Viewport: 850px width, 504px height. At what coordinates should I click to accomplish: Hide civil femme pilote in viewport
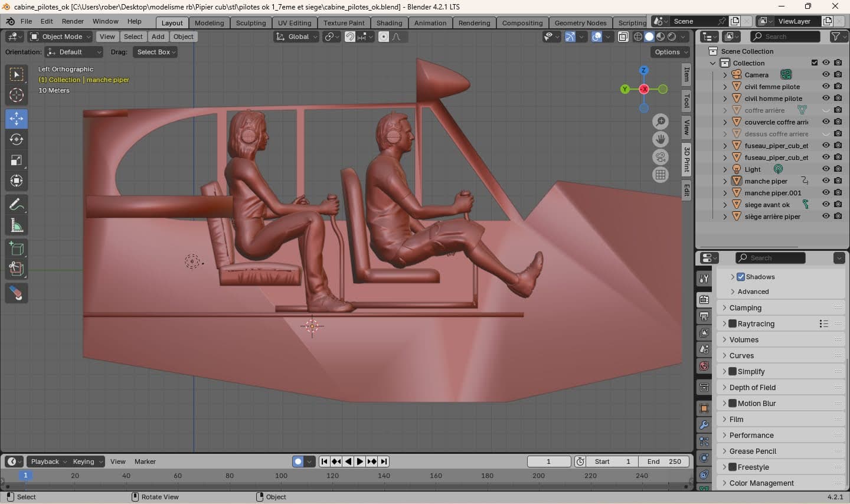pos(826,86)
